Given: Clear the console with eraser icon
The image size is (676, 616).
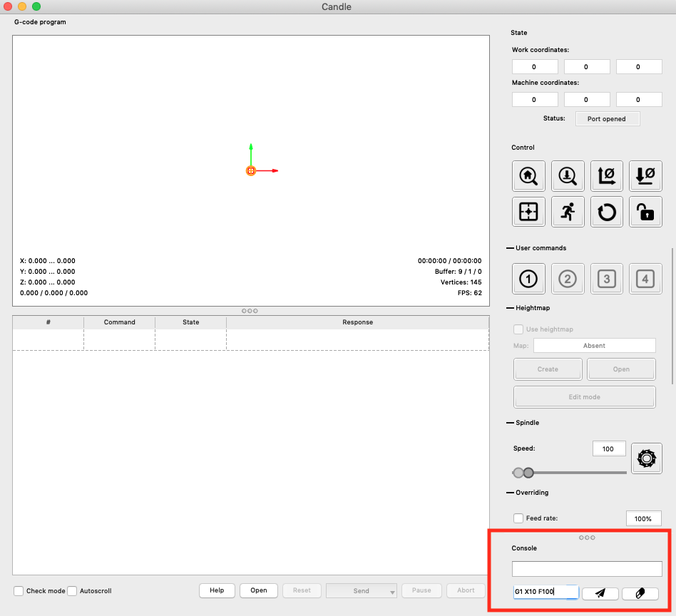Looking at the screenshot, I should 640,592.
